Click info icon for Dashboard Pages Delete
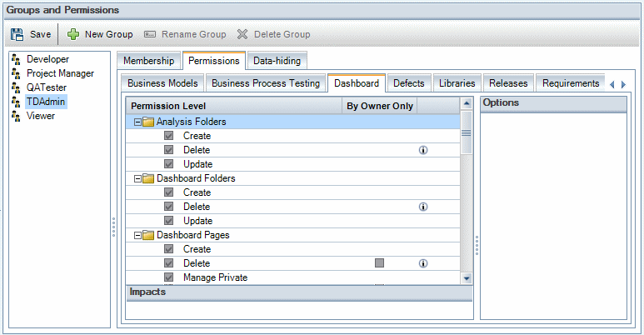Viewport: 644px width, 335px height. click(x=422, y=263)
